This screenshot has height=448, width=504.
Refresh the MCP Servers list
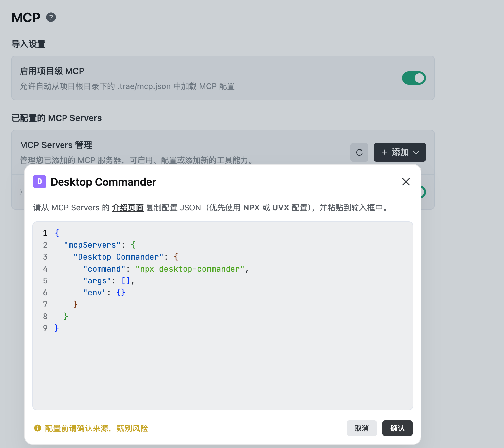click(x=359, y=152)
